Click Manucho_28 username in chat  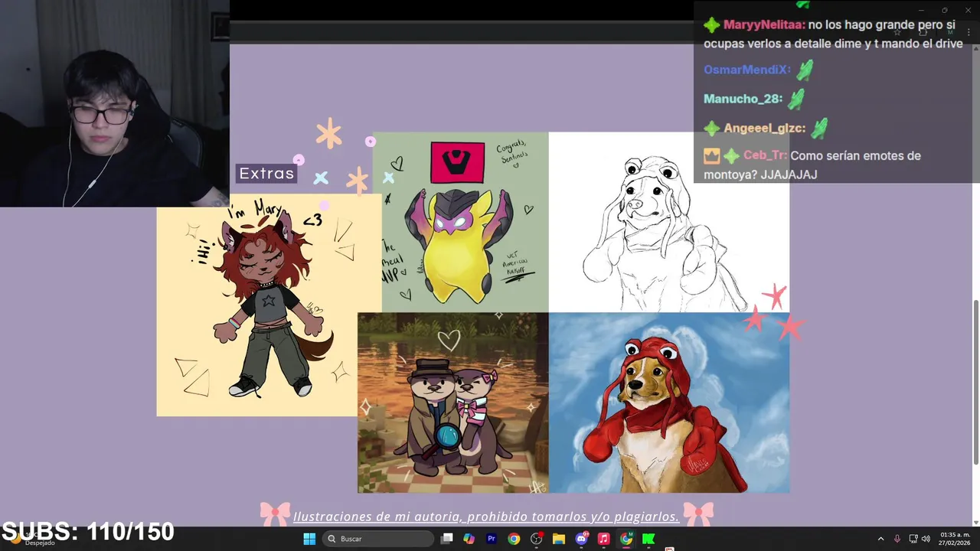(743, 99)
